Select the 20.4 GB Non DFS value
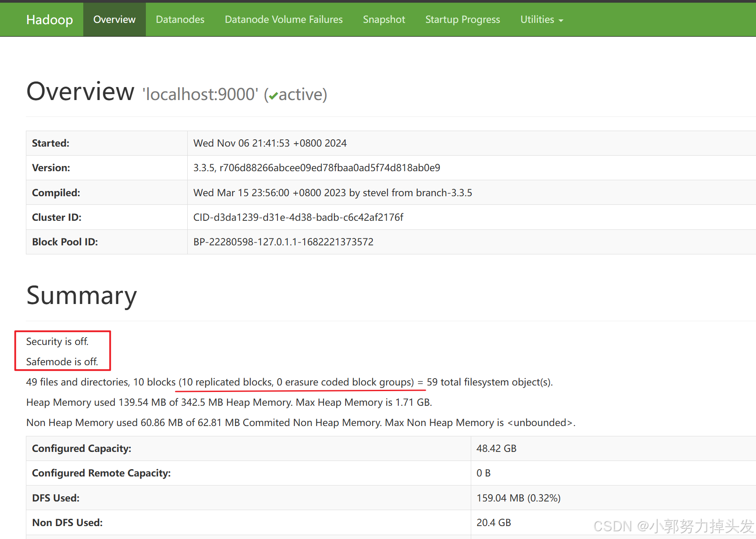Screen dimensions: 756x539 [494, 523]
